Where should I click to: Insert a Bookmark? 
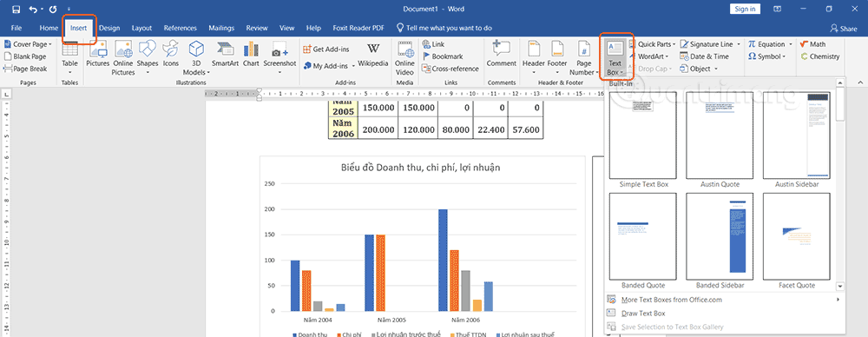[443, 56]
